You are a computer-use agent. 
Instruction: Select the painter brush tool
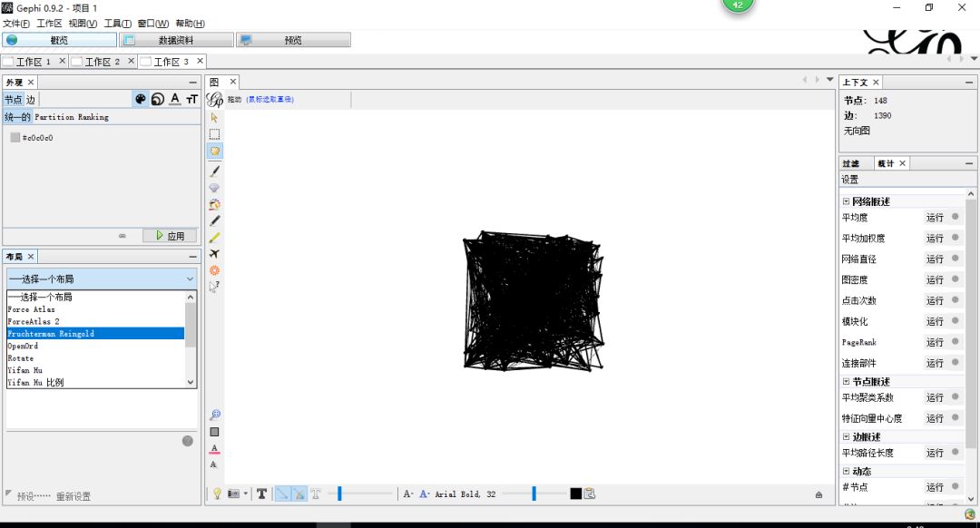[x=214, y=171]
